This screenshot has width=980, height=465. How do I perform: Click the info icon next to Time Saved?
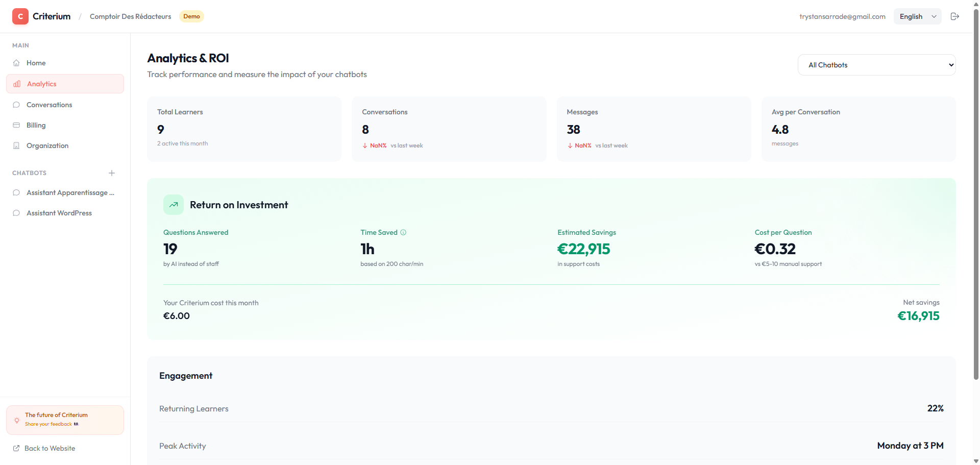pyautogui.click(x=403, y=232)
